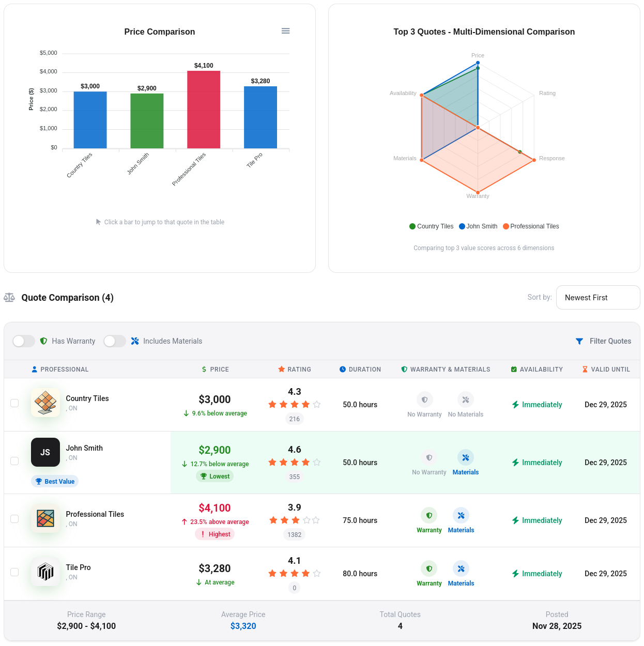644x646 pixels.
Task: Open the chart menu on Price Comparison
Action: [285, 31]
